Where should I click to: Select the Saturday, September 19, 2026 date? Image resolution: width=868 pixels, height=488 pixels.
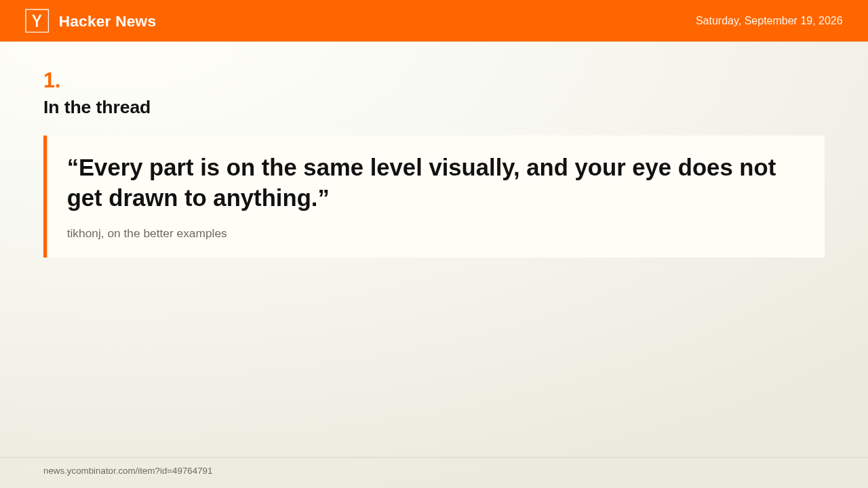pos(769,21)
